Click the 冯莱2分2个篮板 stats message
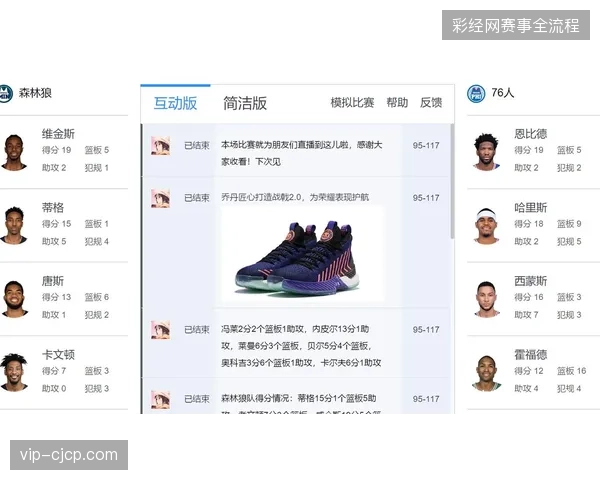Viewport: 600px width, 480px height. [301, 346]
